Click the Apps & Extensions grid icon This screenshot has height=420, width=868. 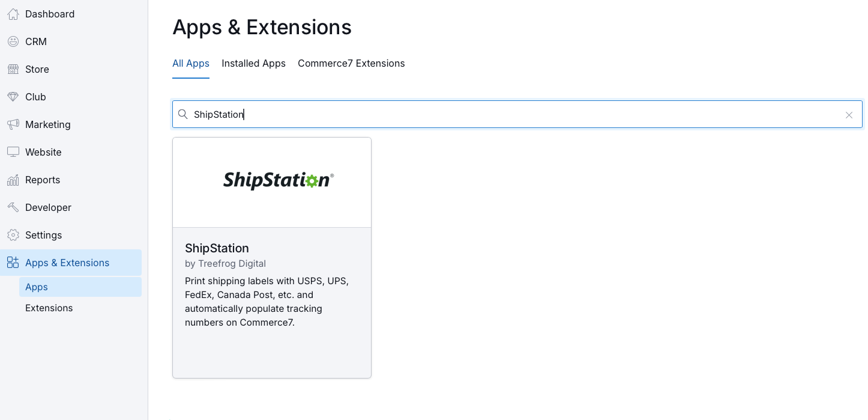(13, 263)
